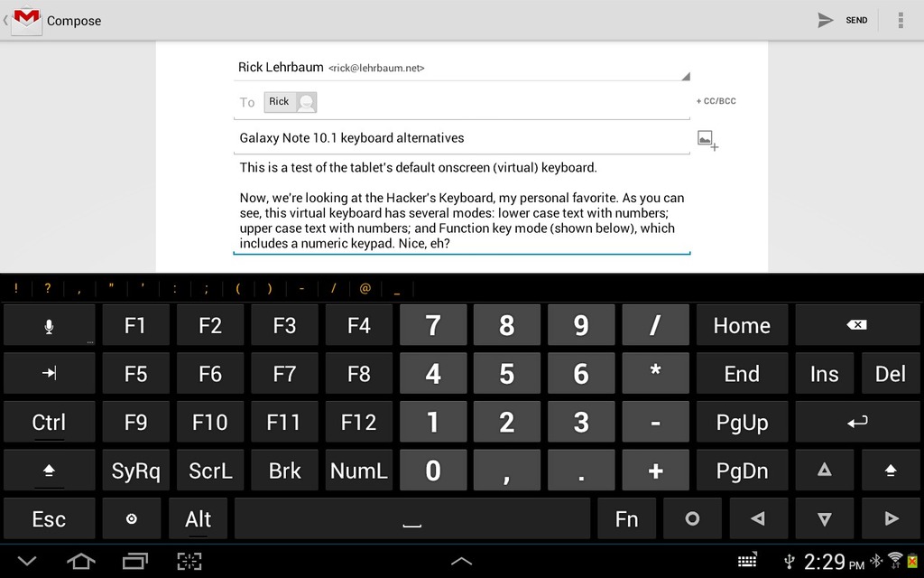Insert the exclamation mark from the punctuation strip
The image size is (924, 578).
[x=16, y=288]
